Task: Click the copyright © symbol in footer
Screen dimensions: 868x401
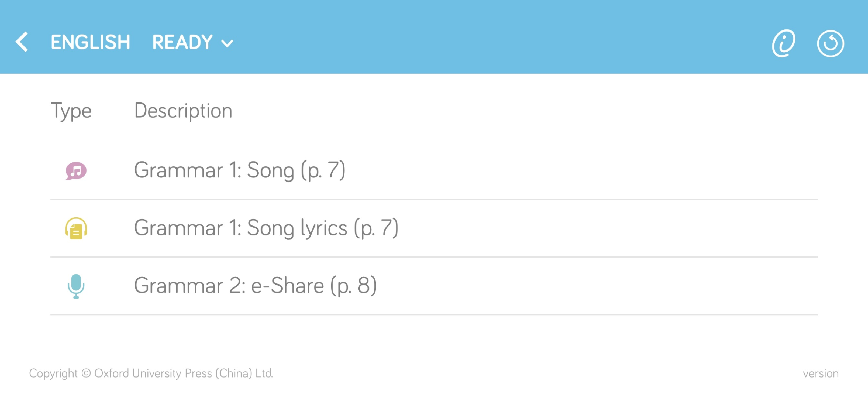Action: pos(86,373)
